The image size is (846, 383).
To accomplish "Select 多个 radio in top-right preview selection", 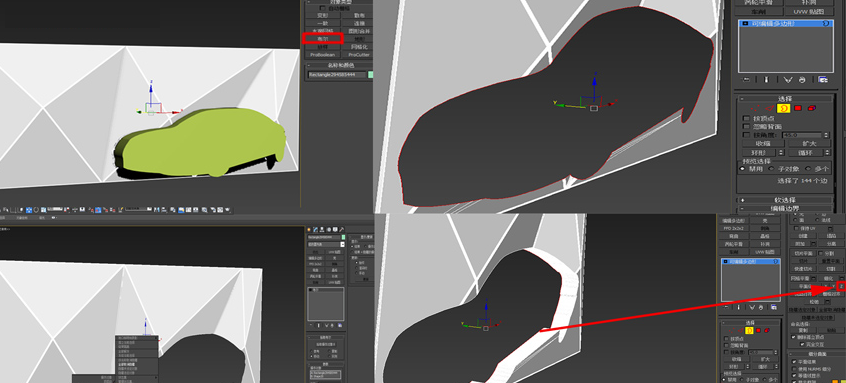I will pyautogui.click(x=808, y=169).
